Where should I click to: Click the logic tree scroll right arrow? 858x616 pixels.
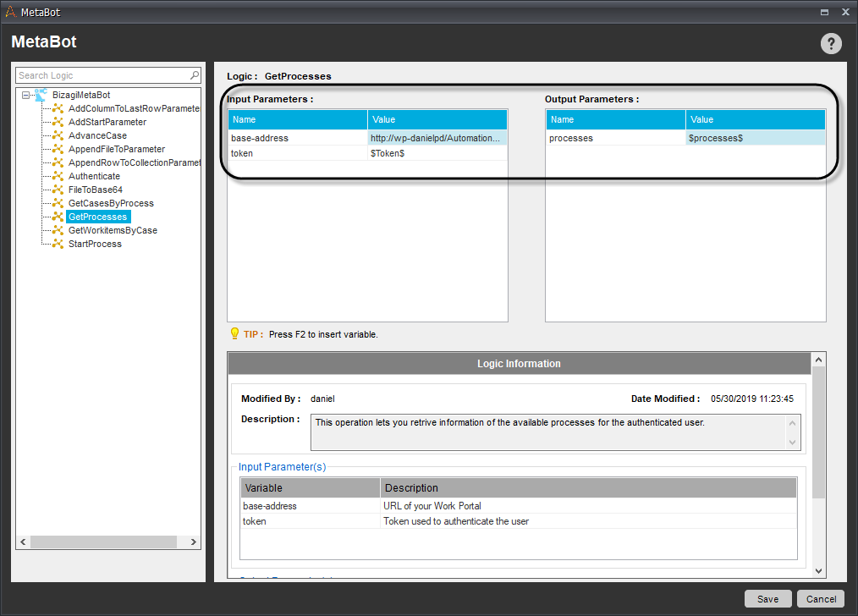coord(193,542)
